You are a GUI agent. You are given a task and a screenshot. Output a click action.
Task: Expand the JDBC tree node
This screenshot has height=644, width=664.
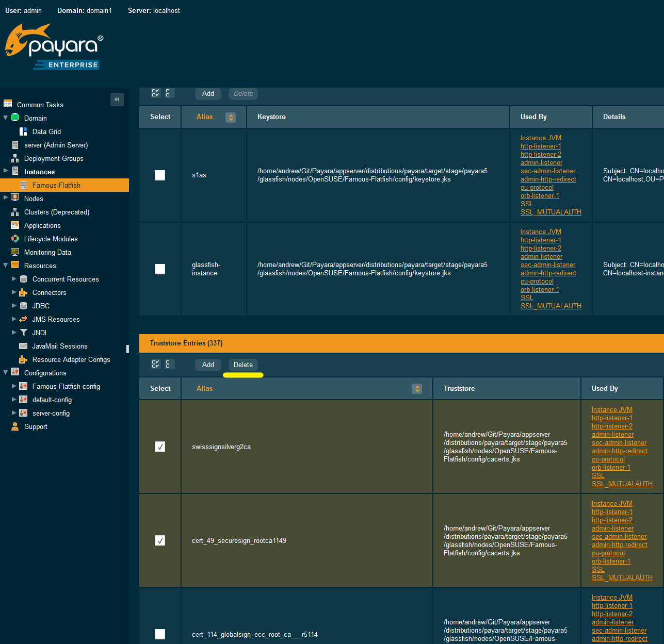tap(14, 306)
